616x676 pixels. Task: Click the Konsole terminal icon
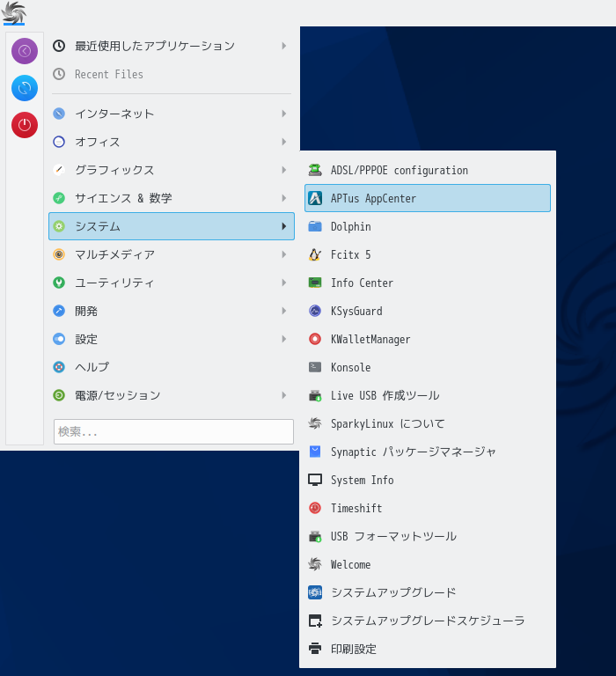pos(315,367)
